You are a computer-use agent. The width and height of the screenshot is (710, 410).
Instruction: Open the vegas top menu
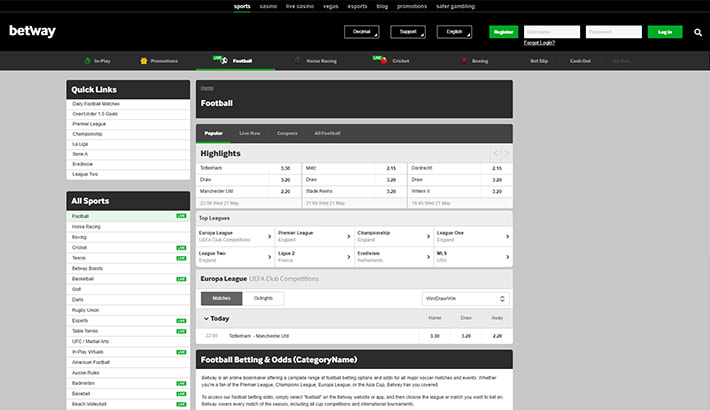331,6
